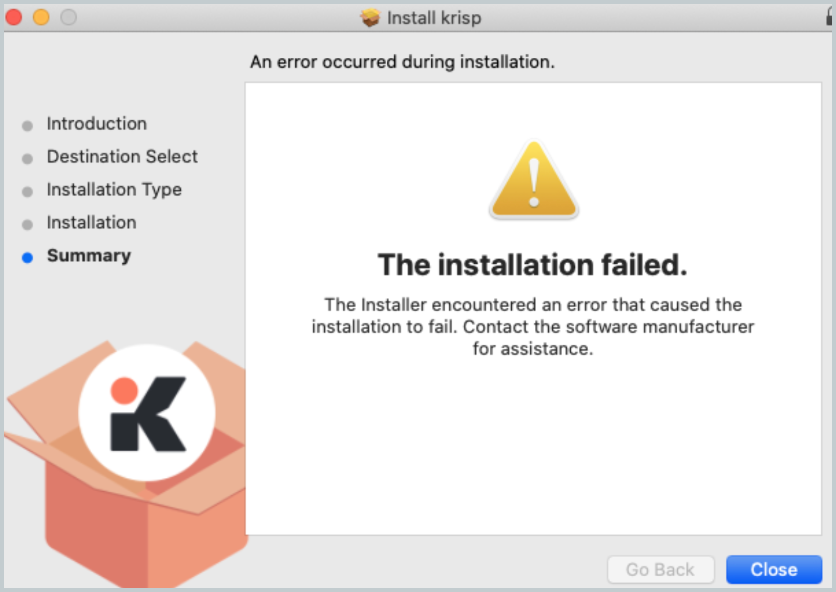This screenshot has width=836, height=592.
Task: Select the Installation Type step
Action: [x=114, y=190]
